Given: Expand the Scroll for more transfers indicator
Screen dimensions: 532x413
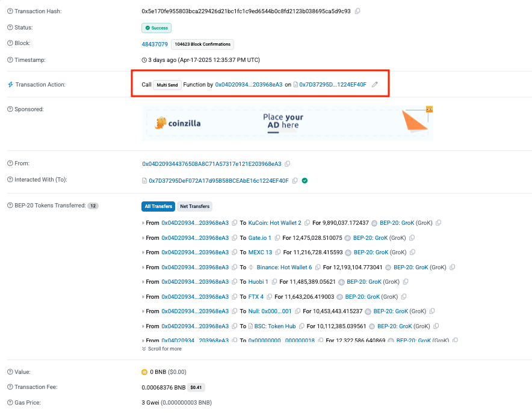Looking at the screenshot, I should click(x=161, y=349).
